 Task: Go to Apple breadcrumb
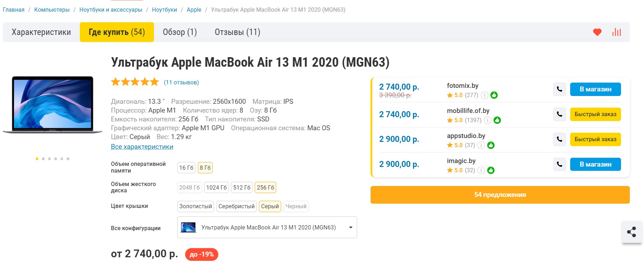pos(194,10)
